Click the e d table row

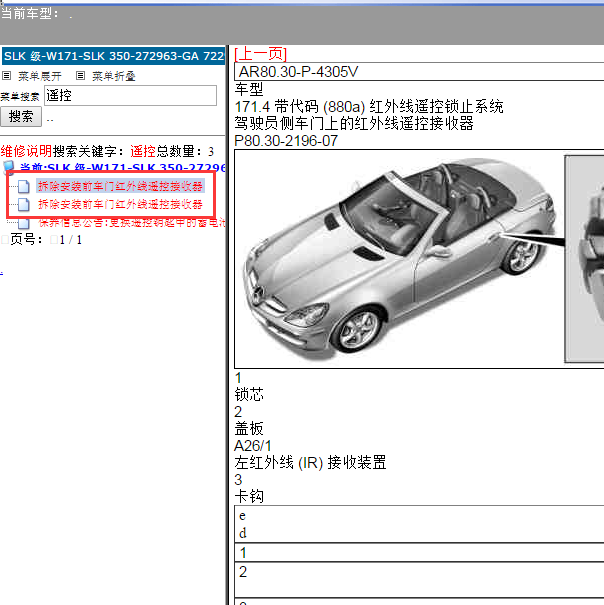coord(419,524)
